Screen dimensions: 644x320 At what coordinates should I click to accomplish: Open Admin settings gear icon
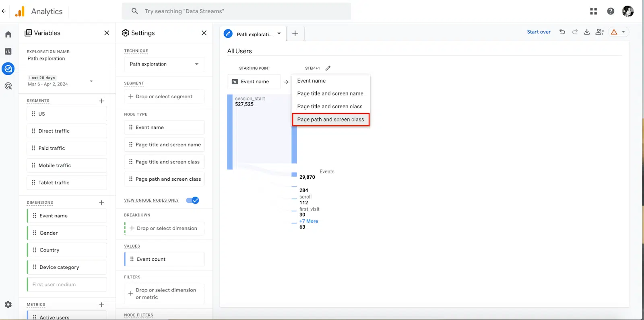pos(8,305)
